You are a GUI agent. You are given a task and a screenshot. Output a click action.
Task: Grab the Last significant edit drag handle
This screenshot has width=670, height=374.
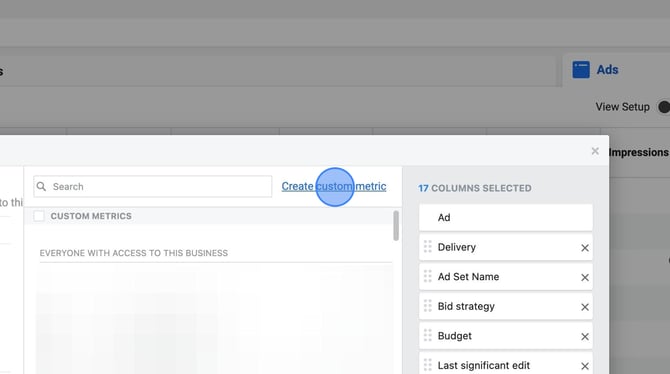[428, 365]
